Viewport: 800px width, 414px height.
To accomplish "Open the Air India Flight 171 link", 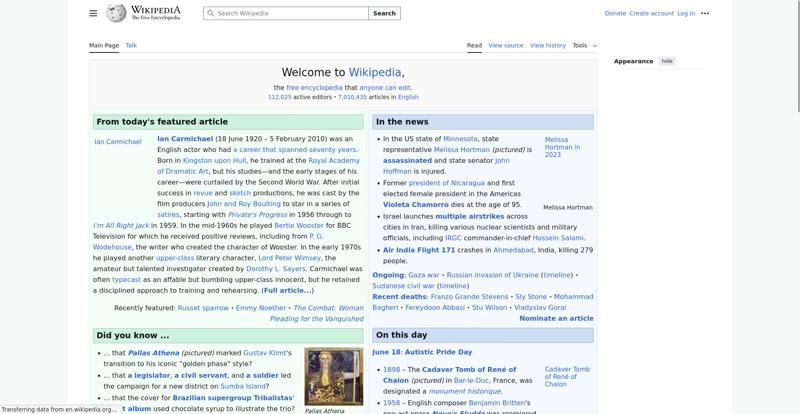I will pyautogui.click(x=419, y=250).
